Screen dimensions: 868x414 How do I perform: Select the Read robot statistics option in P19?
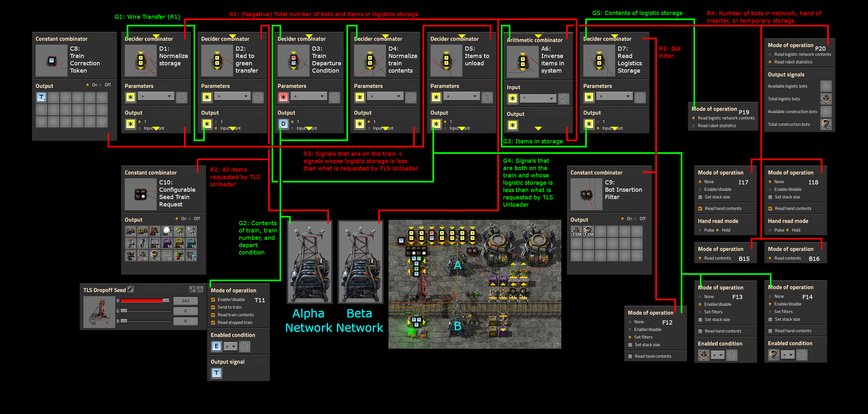(694, 126)
